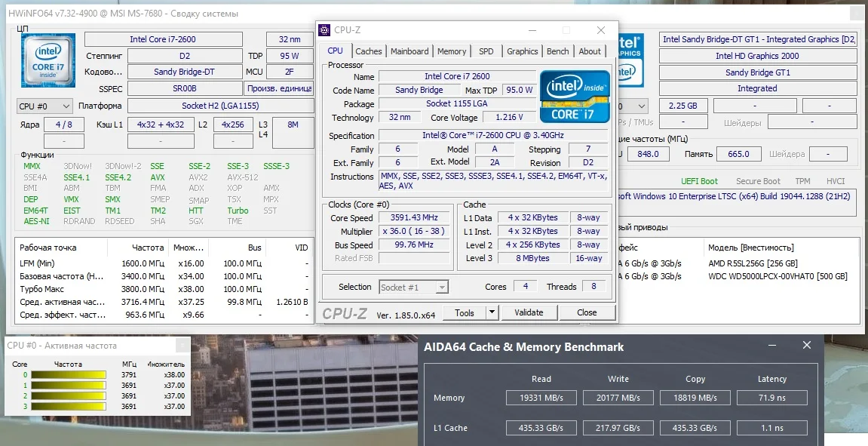Click the Intel Core i7 logo in CPU-Z
This screenshot has height=446, width=868.
(x=575, y=97)
